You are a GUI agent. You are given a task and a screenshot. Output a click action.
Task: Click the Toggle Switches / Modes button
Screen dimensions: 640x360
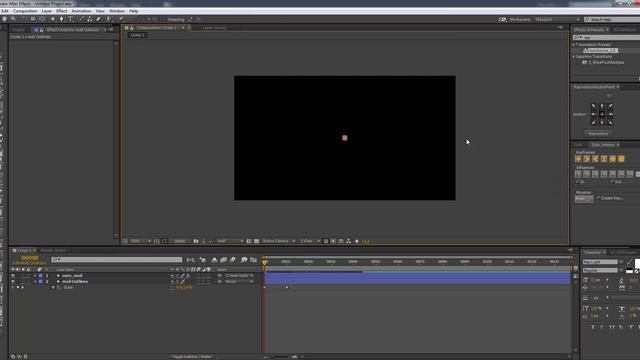point(192,356)
